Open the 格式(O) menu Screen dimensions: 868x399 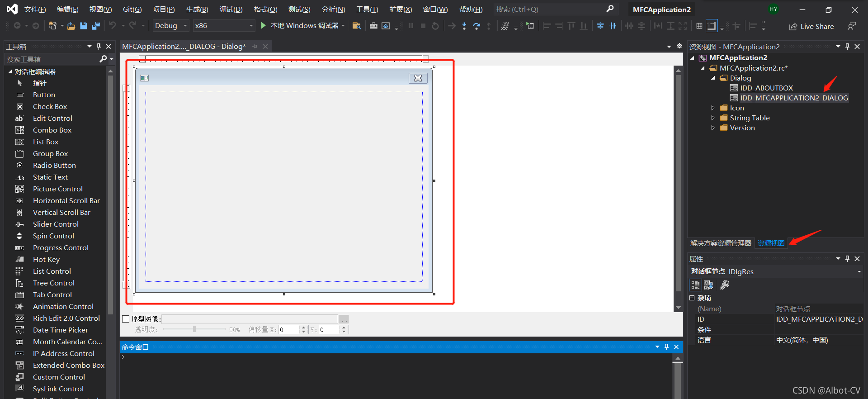[265, 9]
